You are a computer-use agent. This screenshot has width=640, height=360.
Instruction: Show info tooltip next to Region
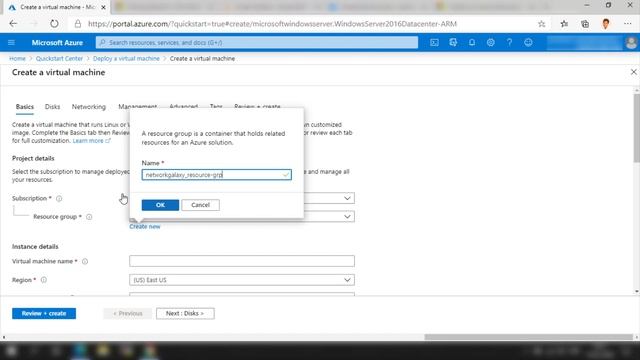44,280
